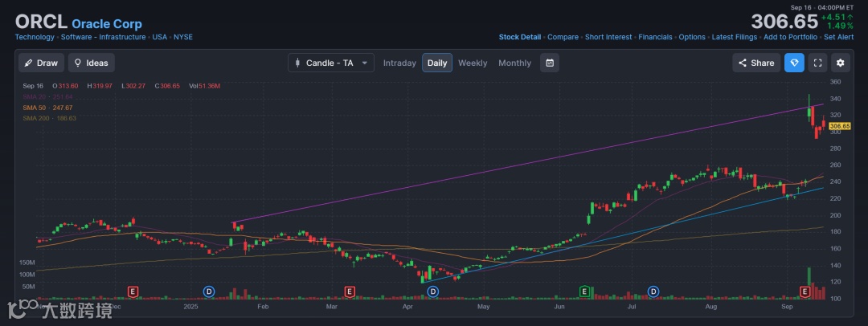Click the September earnings E marker
This screenshot has width=868, height=326.
tap(805, 291)
